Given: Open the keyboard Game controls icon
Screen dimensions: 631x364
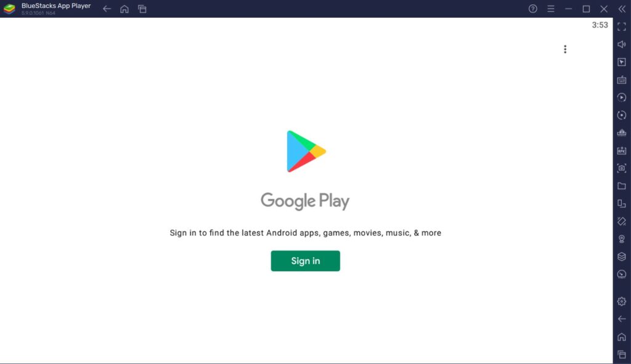Looking at the screenshot, I should (621, 79).
